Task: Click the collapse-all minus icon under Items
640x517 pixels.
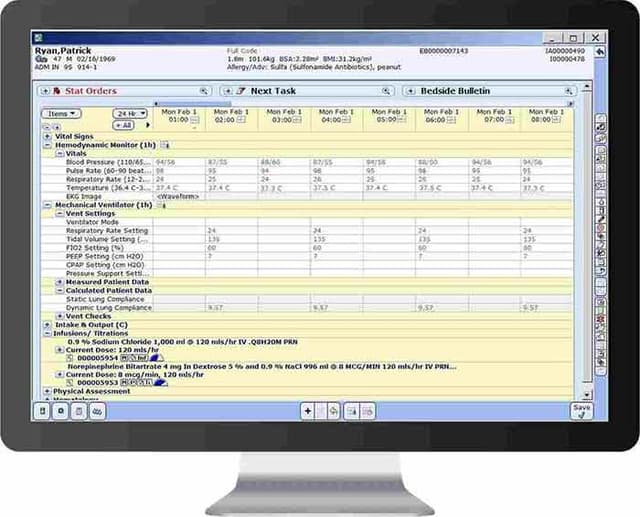Action: pos(47,127)
